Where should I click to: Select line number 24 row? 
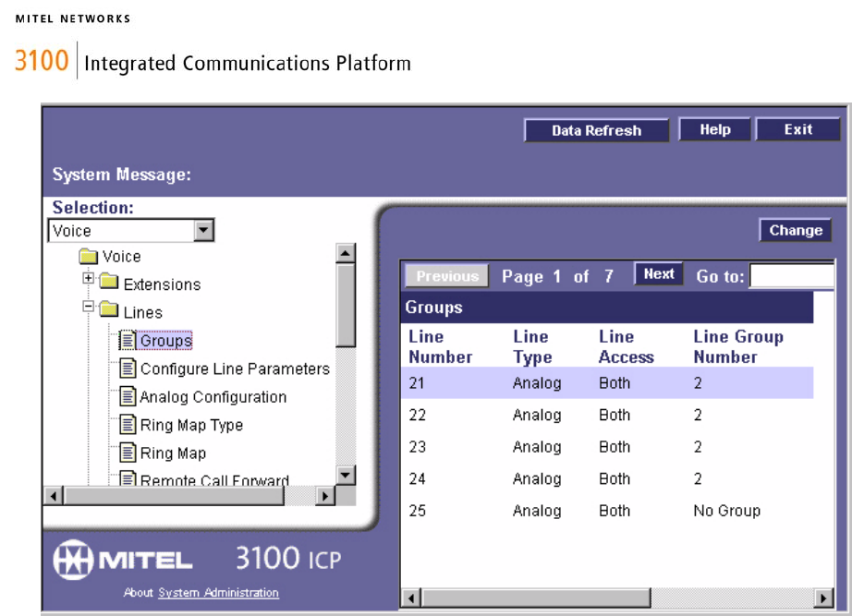[607, 479]
